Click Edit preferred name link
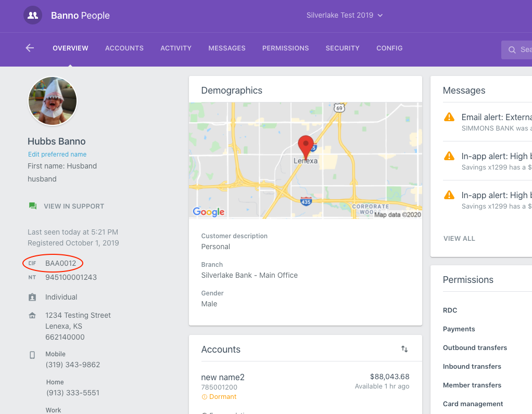 (57, 154)
